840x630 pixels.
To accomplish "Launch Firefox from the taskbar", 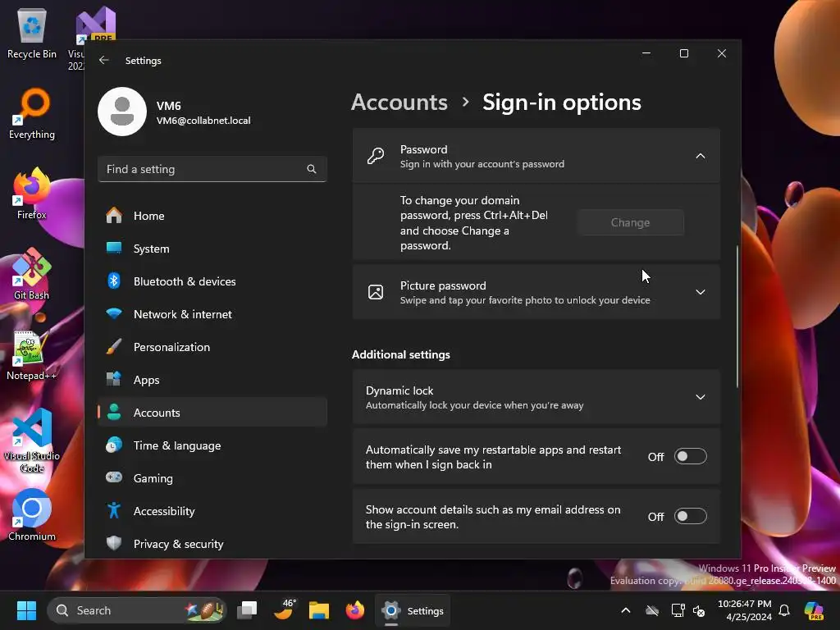I will pos(354,610).
